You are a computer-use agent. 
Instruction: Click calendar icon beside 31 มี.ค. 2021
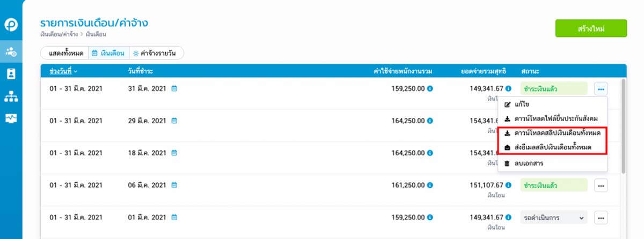[x=174, y=88]
